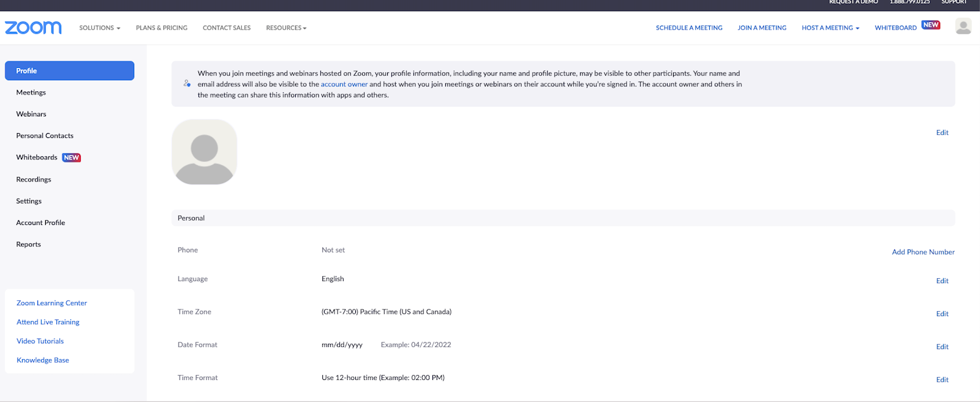
Task: Open Video Tutorials link
Action: click(x=40, y=341)
